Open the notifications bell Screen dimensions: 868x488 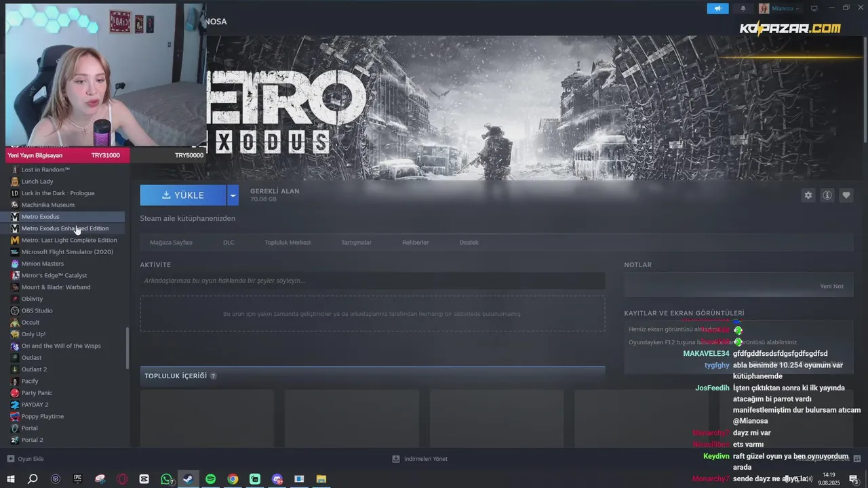pos(743,8)
